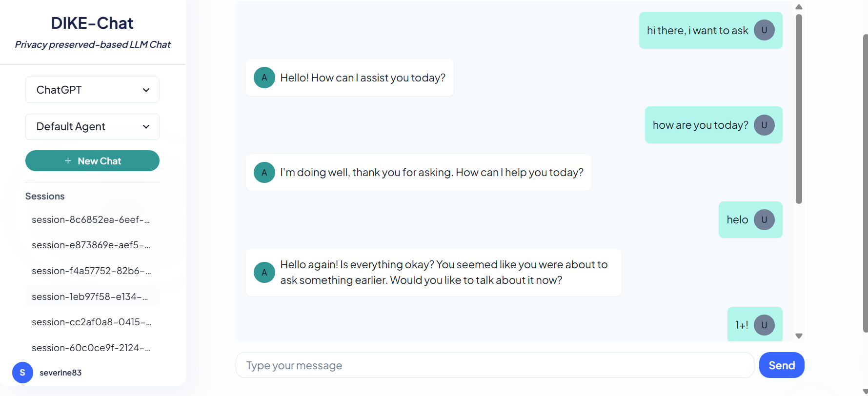The height and width of the screenshot is (396, 868).
Task: Switch to session-f4a57752-82b6
Action: coord(91,271)
